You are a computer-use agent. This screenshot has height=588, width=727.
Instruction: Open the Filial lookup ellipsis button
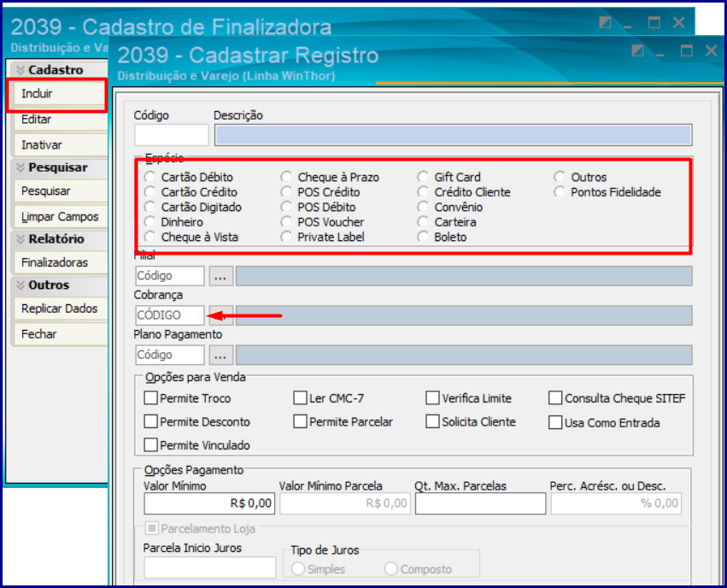[x=220, y=276]
